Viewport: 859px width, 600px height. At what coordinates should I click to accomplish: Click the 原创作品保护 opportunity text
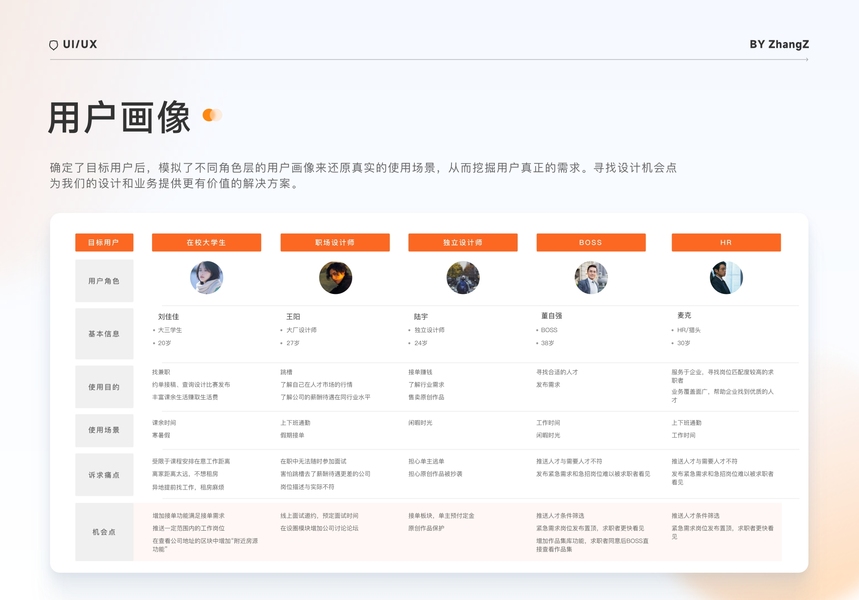click(x=426, y=529)
